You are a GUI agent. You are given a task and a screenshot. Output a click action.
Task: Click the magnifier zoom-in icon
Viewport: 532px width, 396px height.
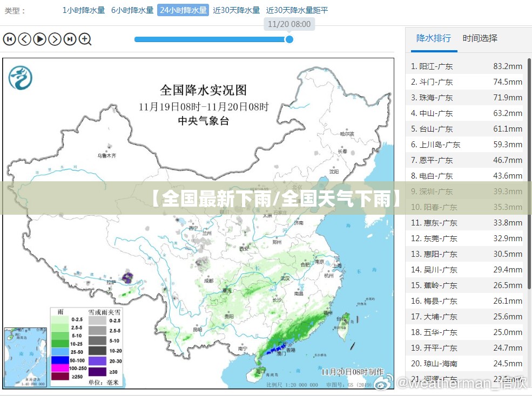coord(85,39)
